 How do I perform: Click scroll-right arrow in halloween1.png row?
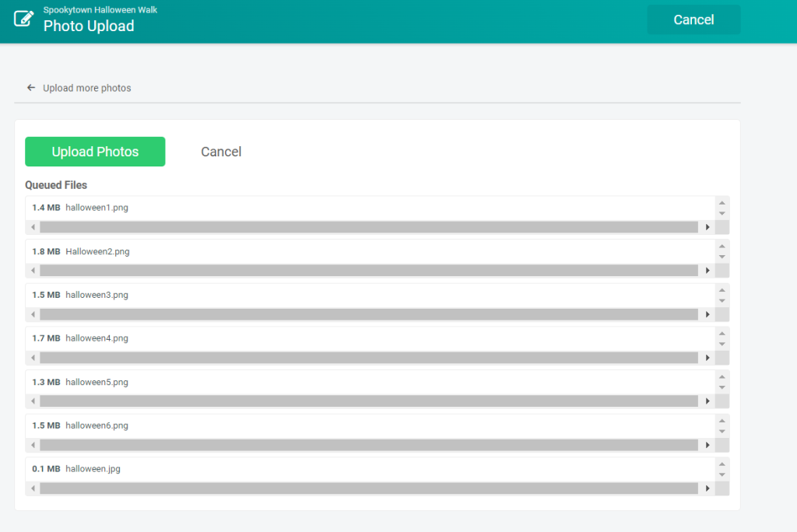pyautogui.click(x=707, y=227)
